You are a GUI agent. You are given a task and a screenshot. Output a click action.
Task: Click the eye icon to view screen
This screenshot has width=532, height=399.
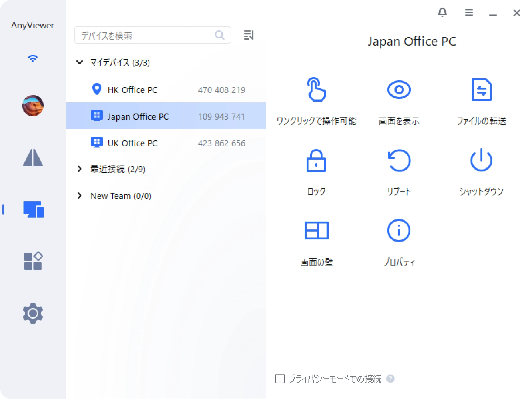pos(399,90)
